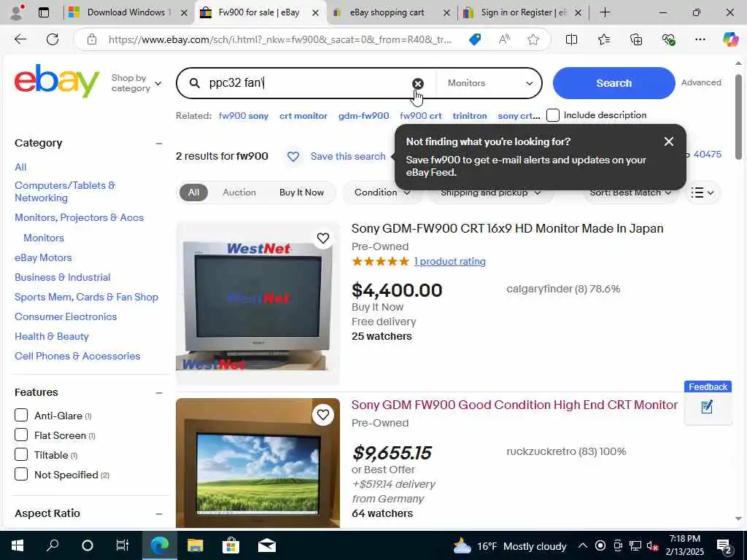Watch the $9,655.15 FW900 listing heart
This screenshot has width=747, height=560.
323,415
